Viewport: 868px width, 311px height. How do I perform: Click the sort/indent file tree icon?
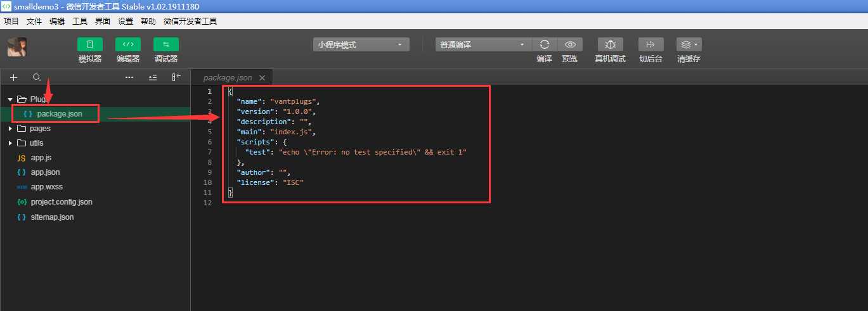pos(153,77)
